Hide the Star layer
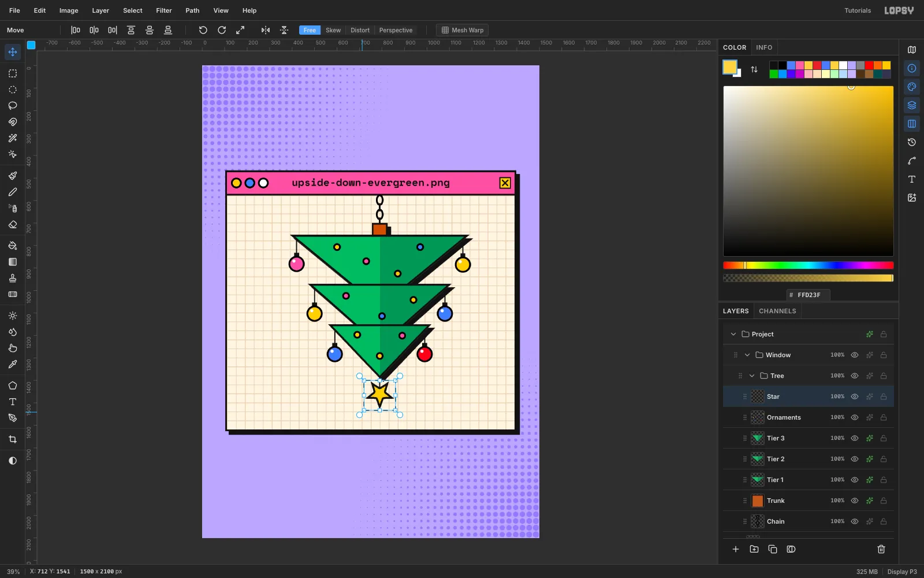Viewport: 924px width, 578px height. tap(855, 397)
